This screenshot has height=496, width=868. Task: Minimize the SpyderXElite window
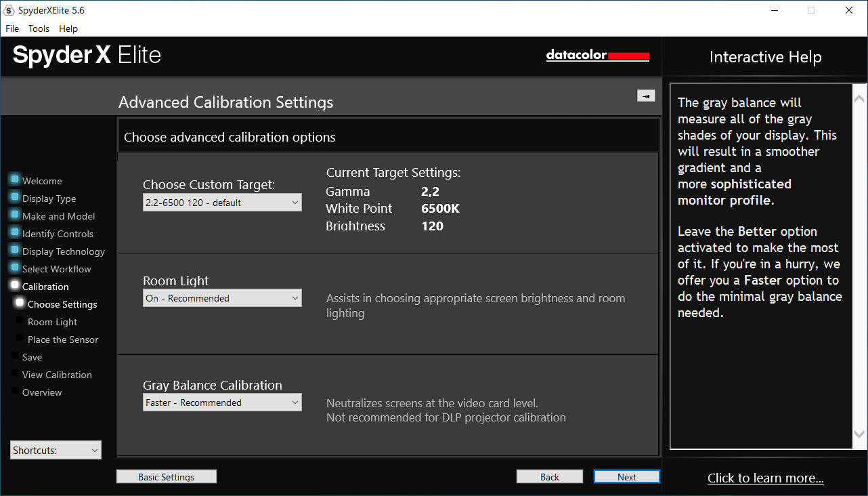coord(775,10)
